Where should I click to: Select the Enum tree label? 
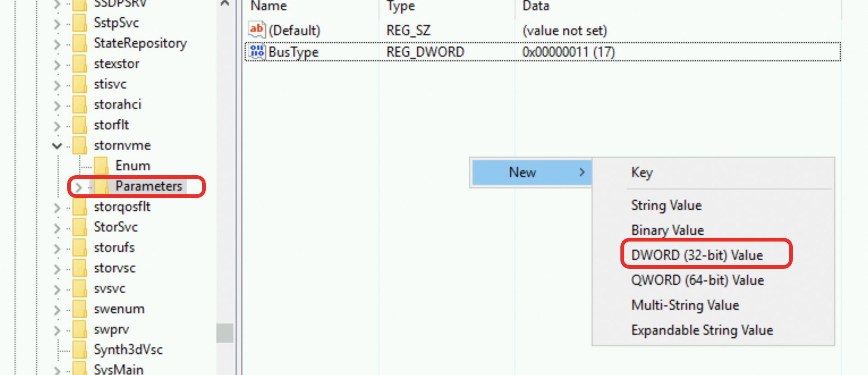pos(133,166)
